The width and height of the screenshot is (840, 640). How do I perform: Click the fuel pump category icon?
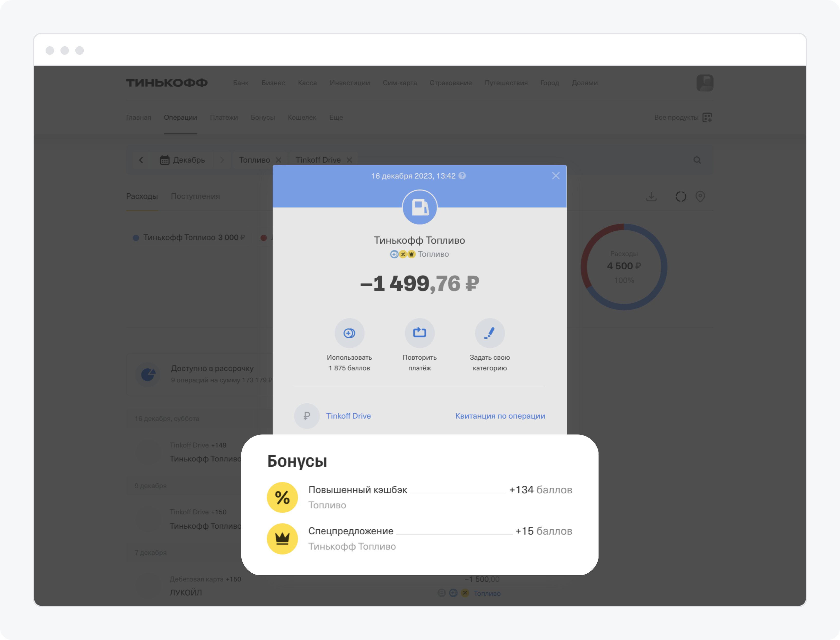[x=420, y=207]
